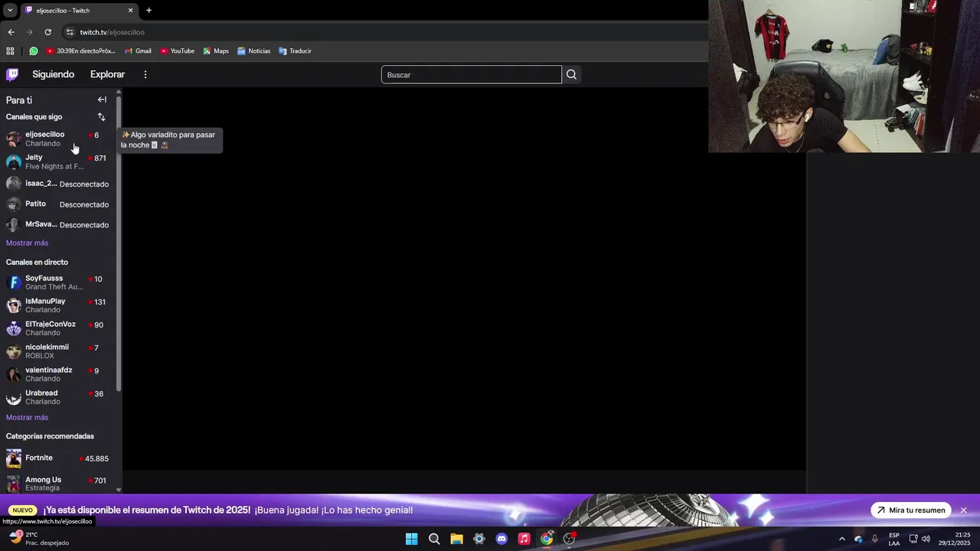Open the YouTube bookmark

pos(177,51)
